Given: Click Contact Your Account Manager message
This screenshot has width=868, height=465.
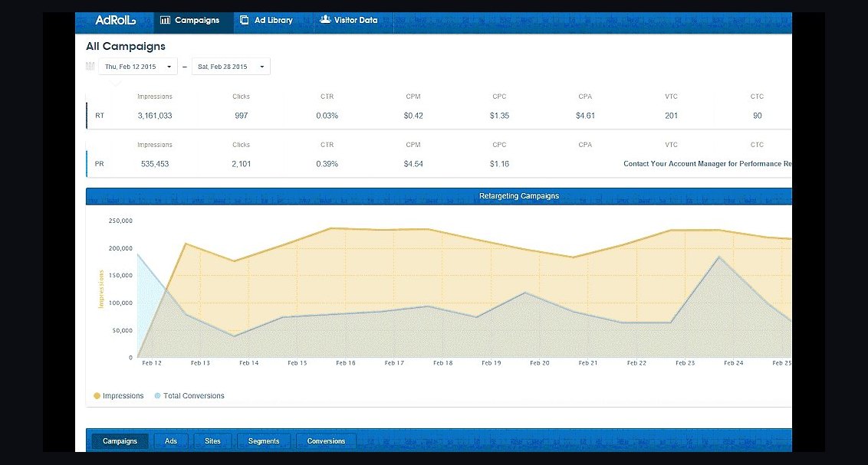Looking at the screenshot, I should 708,164.
